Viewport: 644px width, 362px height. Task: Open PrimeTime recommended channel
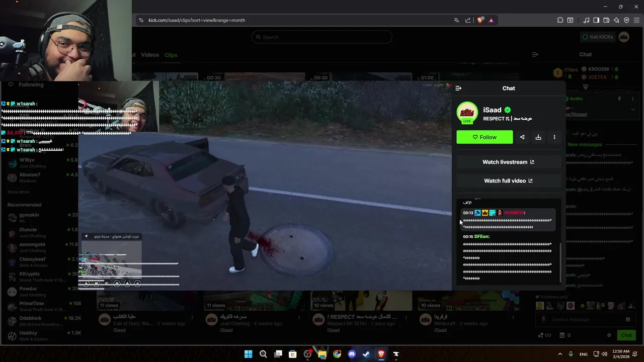coord(42,306)
